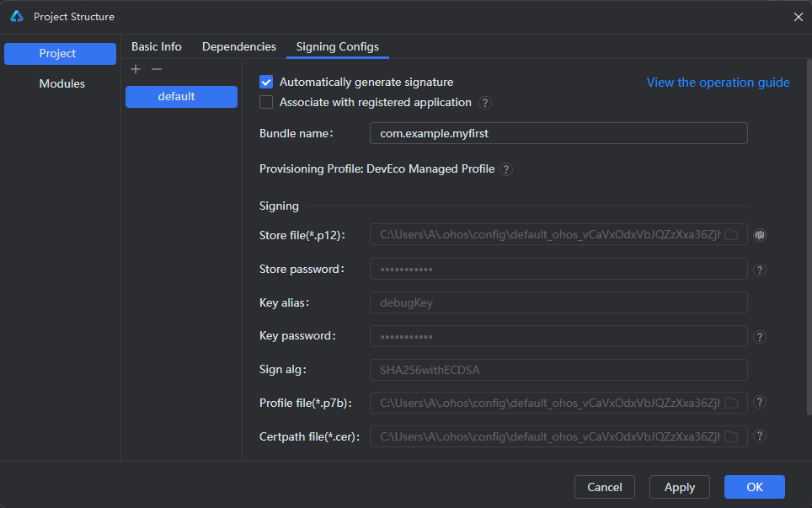Click help icon next to Provisioning Profile
Screen dimensions: 812x508
tap(505, 169)
